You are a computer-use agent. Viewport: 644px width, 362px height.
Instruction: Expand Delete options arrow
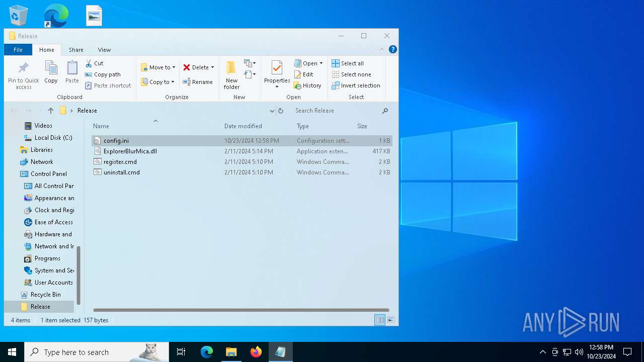(212, 67)
